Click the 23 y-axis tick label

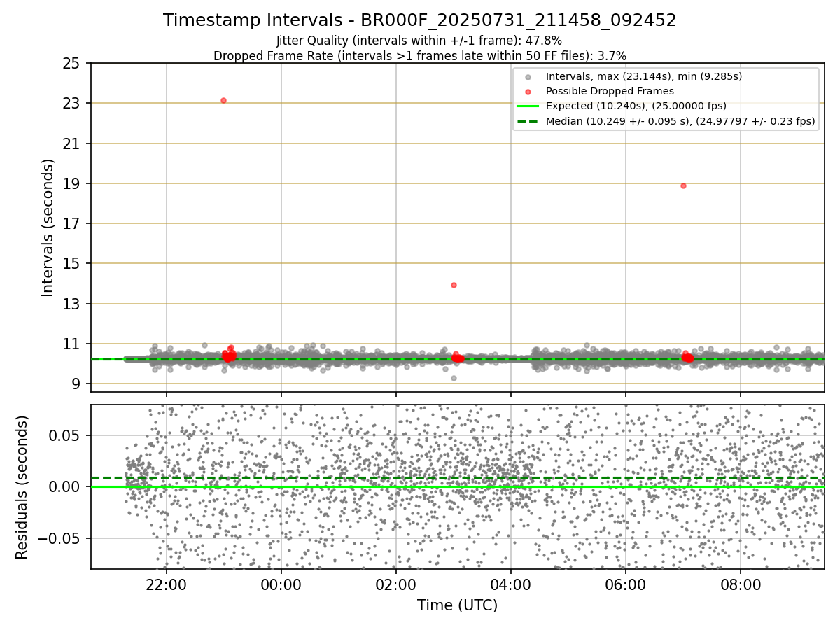pyautogui.click(x=72, y=104)
